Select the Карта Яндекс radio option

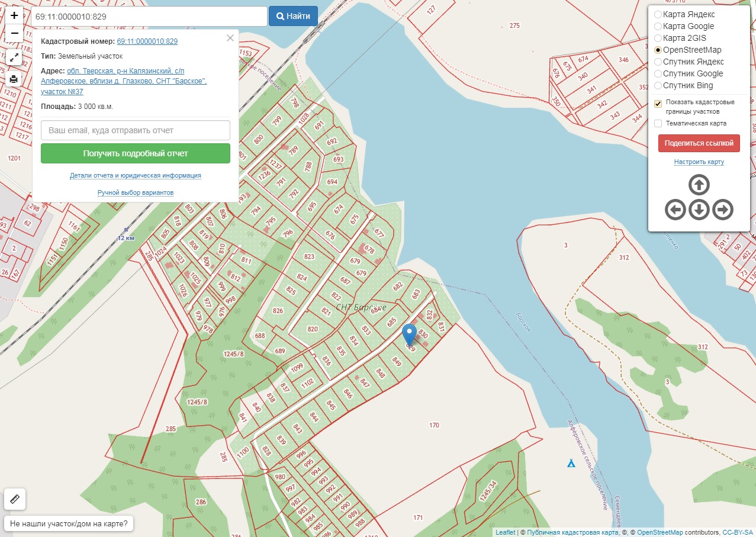click(x=658, y=14)
